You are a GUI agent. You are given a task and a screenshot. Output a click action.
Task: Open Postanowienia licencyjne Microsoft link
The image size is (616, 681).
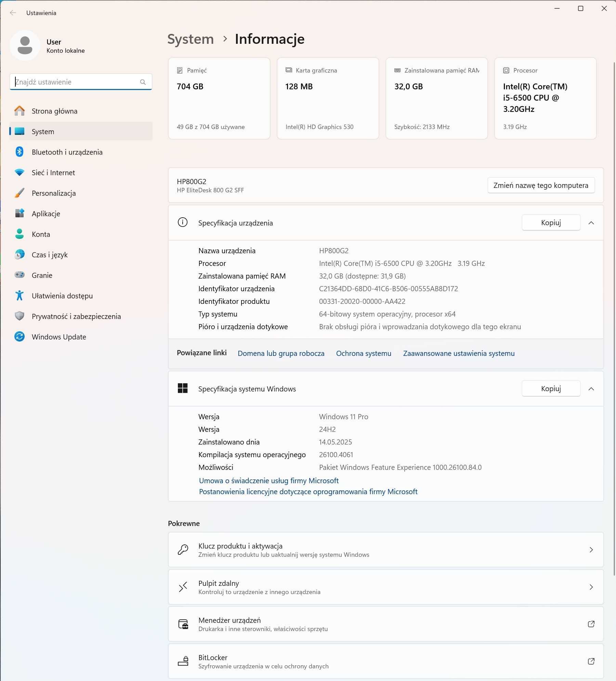point(308,491)
